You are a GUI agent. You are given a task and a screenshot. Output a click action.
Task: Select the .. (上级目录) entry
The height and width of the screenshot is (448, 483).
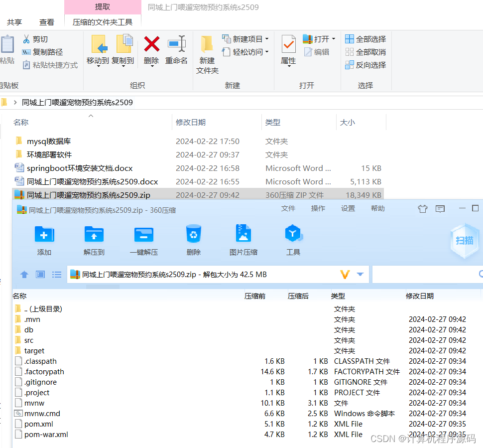43,309
